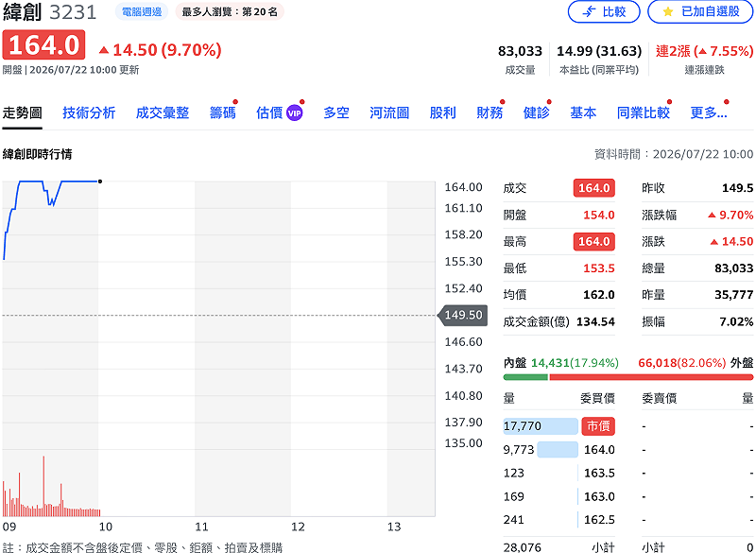
Task: Click the 總量 83,033 value
Action: click(734, 268)
